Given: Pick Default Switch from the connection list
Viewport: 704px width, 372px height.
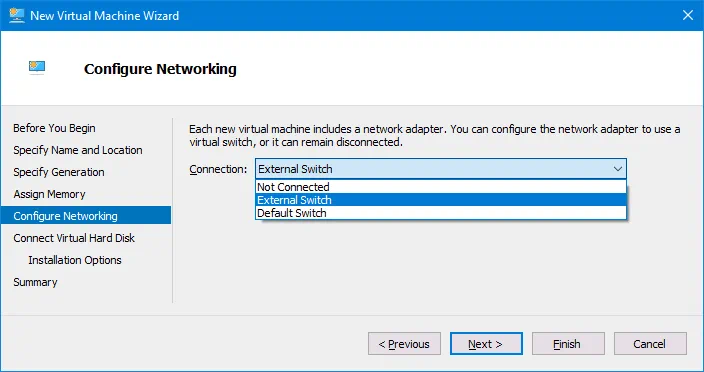Looking at the screenshot, I should click(441, 213).
